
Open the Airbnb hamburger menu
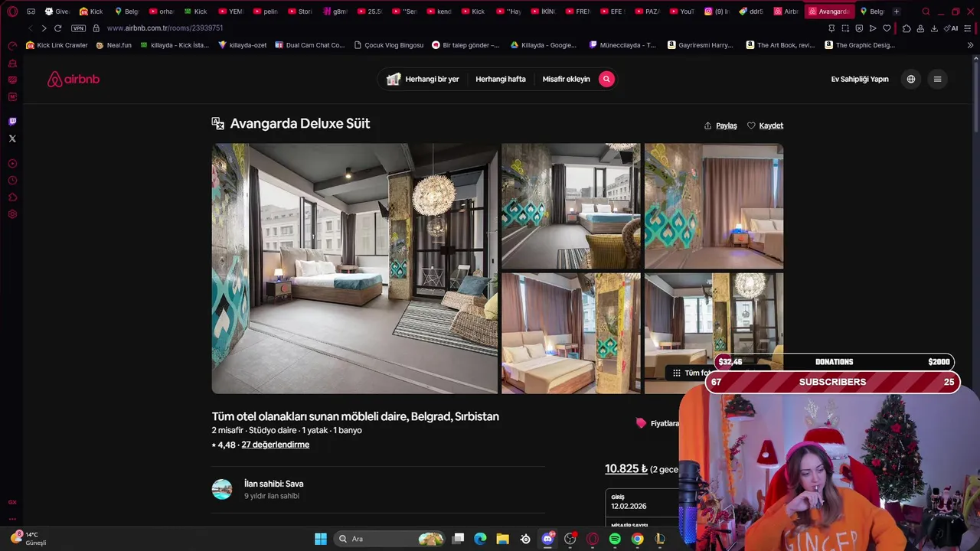937,79
